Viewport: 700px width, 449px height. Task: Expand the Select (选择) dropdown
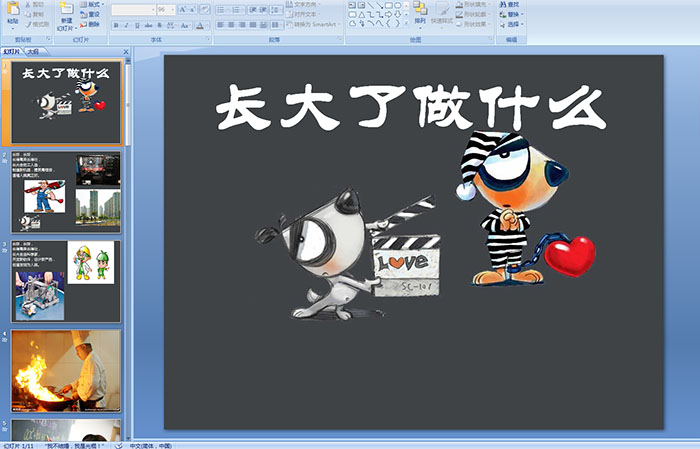coord(512,25)
